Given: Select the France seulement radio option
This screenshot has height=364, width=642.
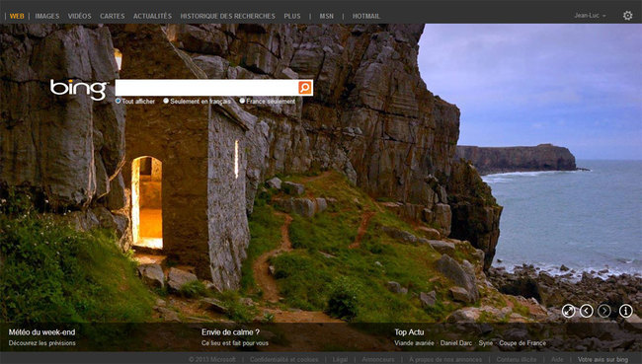Looking at the screenshot, I should [242, 101].
